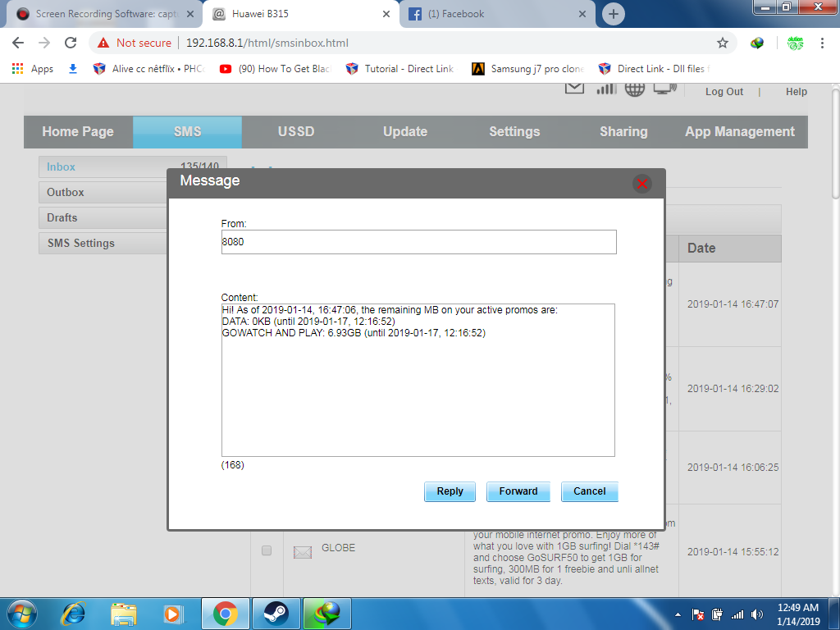The image size is (840, 630).
Task: Click the browser Forward arrow
Action: [x=44, y=43]
